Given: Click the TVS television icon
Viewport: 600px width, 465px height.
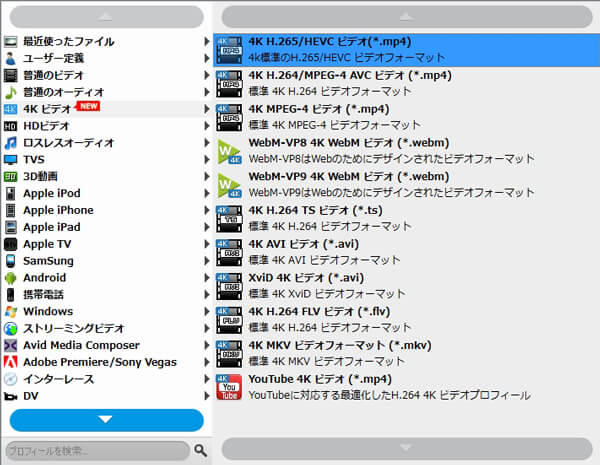Looking at the screenshot, I should [11, 160].
